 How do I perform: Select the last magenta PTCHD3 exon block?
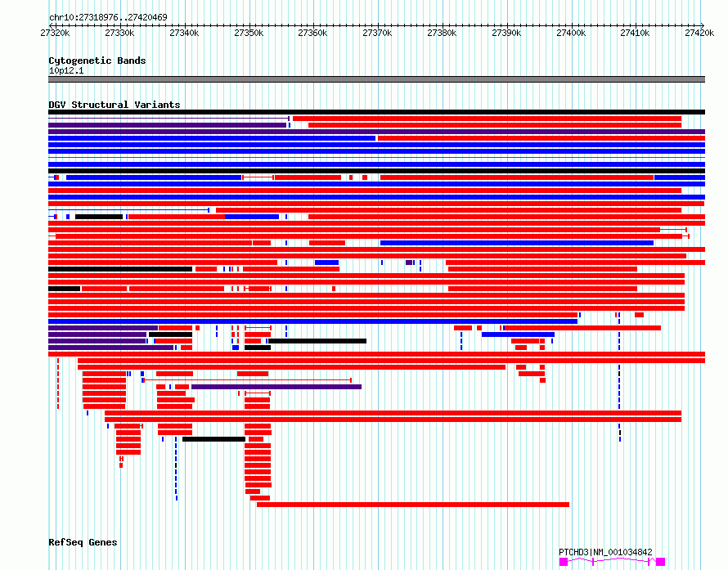pos(661,562)
